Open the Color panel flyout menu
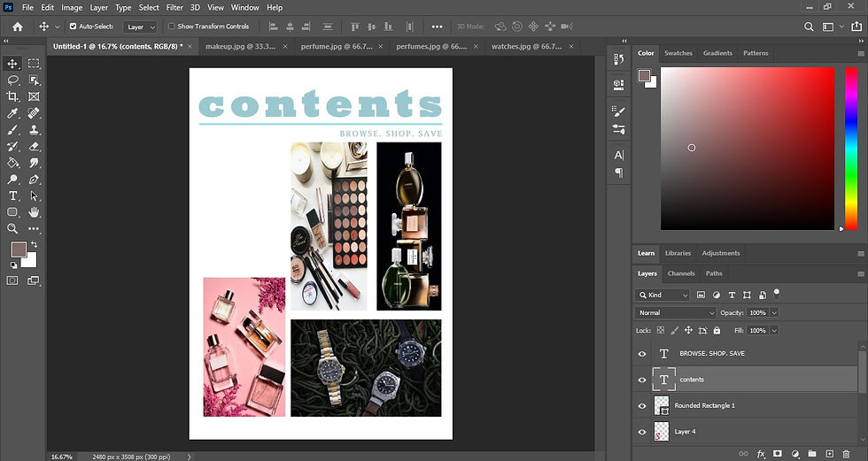The width and height of the screenshot is (868, 461). click(x=861, y=54)
